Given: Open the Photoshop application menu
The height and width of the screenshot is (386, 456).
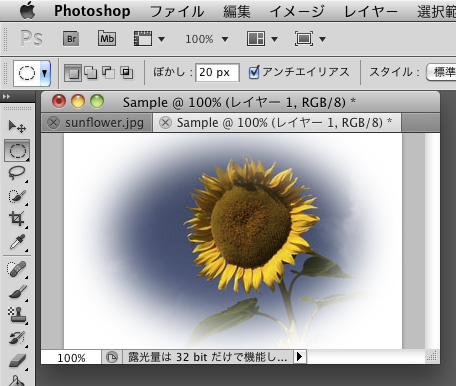Looking at the screenshot, I should (92, 11).
